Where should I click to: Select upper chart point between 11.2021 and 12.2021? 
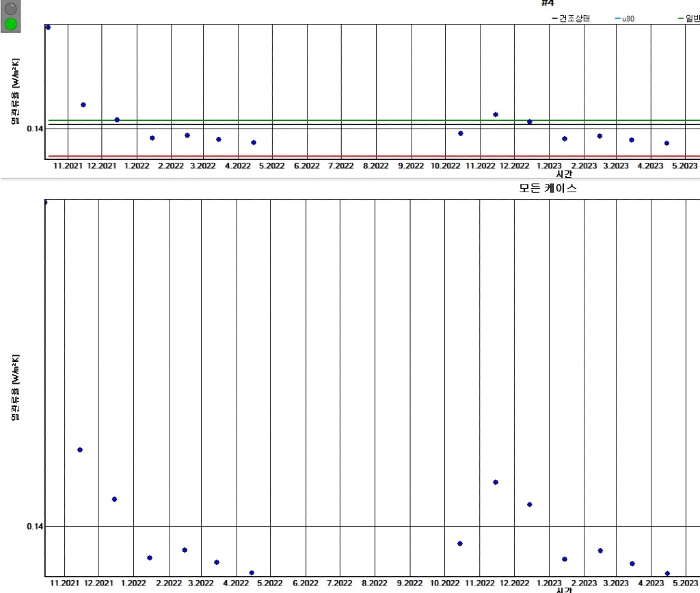coord(83,105)
